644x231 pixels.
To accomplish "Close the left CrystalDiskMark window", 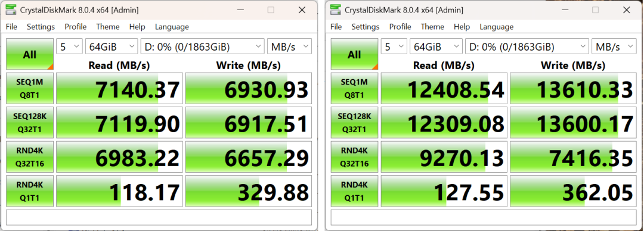I will coord(302,10).
